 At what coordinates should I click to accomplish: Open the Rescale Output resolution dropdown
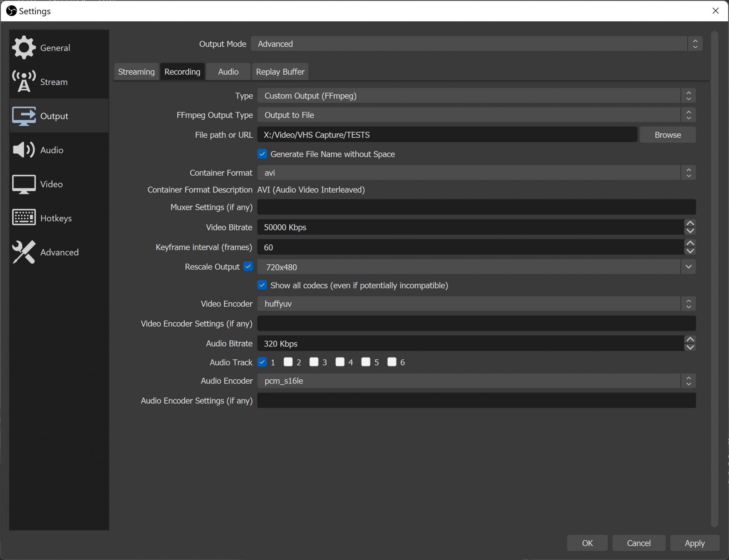pyautogui.click(x=689, y=266)
